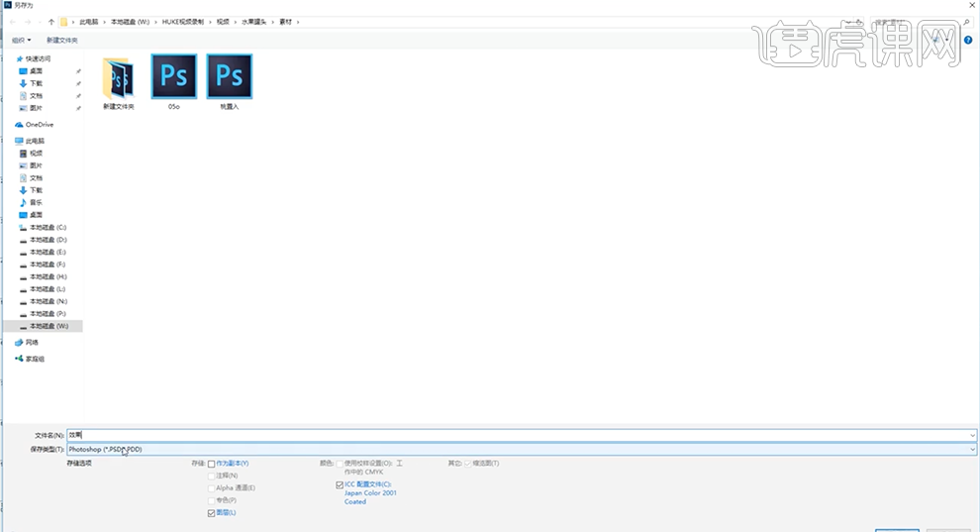Select 本地磁盘 (W:) drive in sidebar
This screenshot has height=532, width=980.
click(44, 326)
